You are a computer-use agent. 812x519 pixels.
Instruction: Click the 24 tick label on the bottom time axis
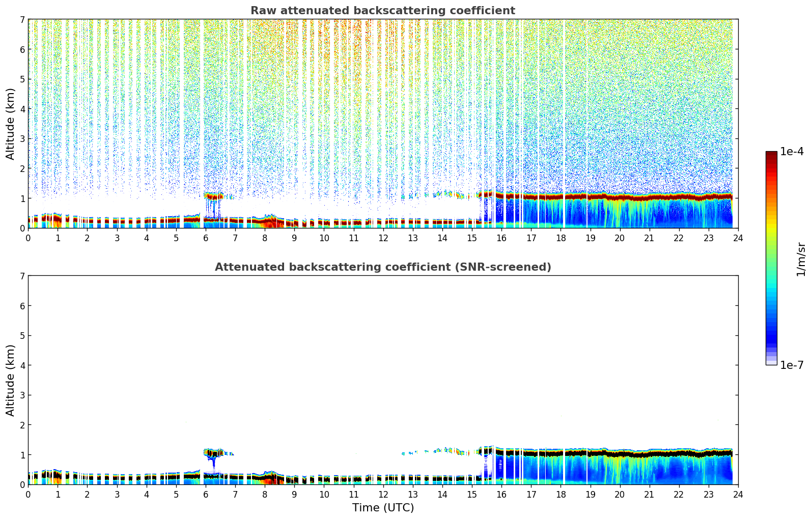(x=738, y=494)
